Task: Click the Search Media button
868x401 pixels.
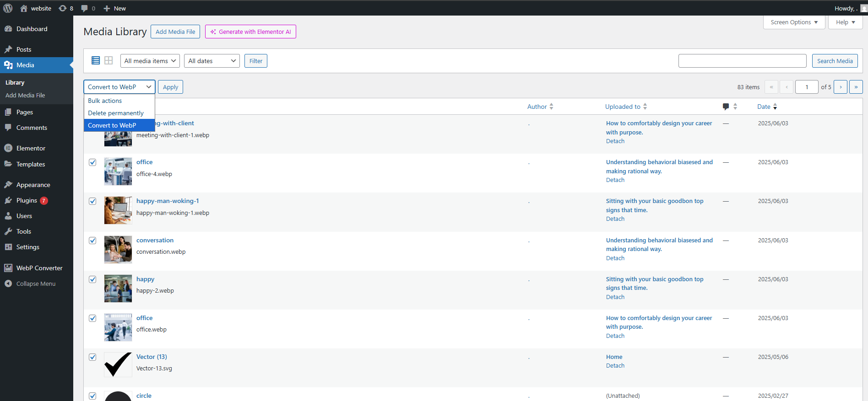Action: pyautogui.click(x=835, y=61)
